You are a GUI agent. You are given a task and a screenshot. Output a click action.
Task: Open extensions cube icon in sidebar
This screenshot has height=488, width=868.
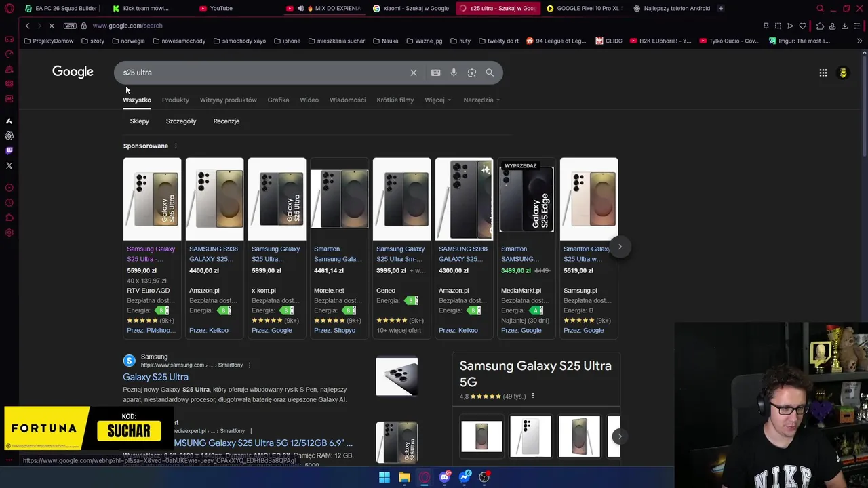[9, 218]
